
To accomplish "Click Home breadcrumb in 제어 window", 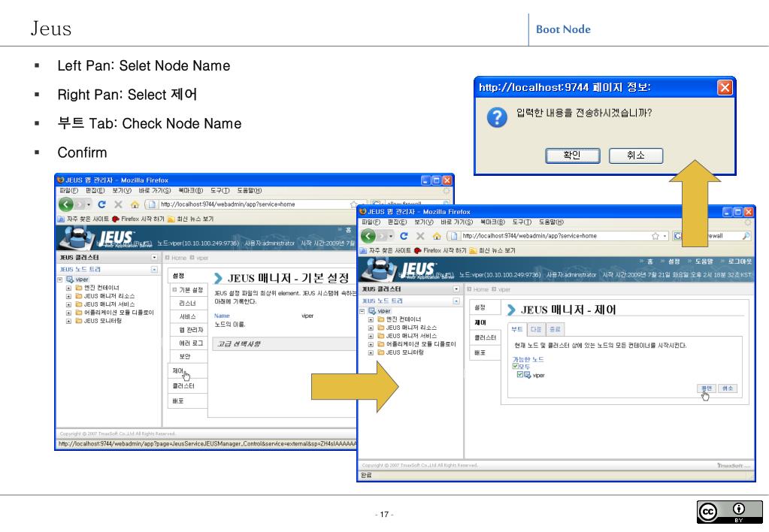I will click(x=480, y=289).
